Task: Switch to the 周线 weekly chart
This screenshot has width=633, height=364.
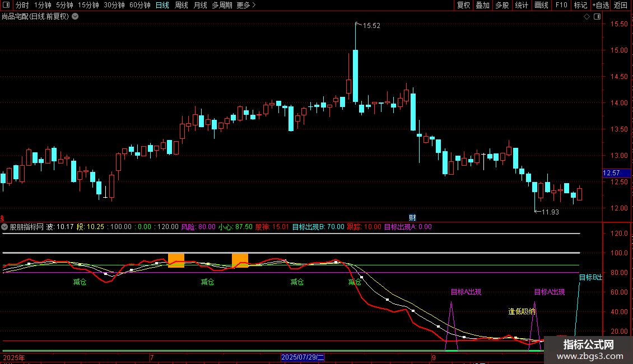Action: click(181, 5)
